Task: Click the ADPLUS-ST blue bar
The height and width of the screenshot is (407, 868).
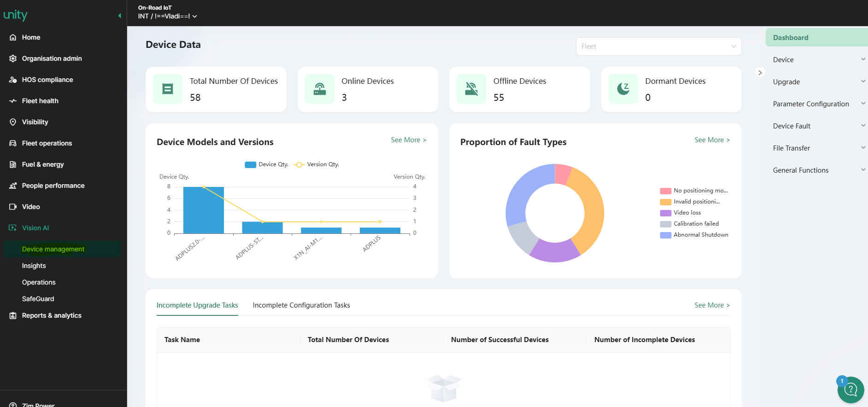Action: click(263, 228)
